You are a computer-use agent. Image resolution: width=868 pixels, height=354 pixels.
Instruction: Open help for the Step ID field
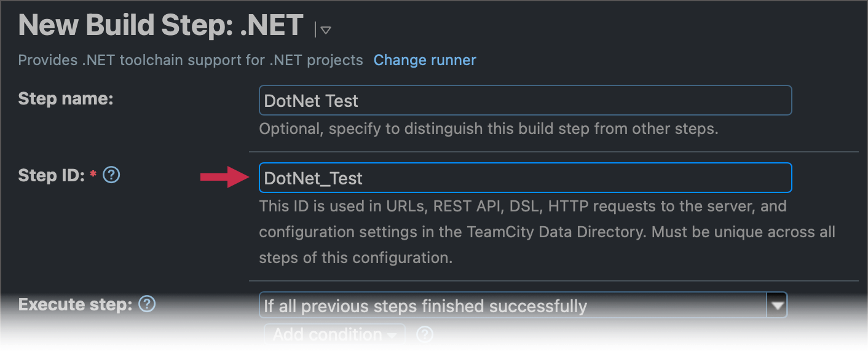click(111, 175)
